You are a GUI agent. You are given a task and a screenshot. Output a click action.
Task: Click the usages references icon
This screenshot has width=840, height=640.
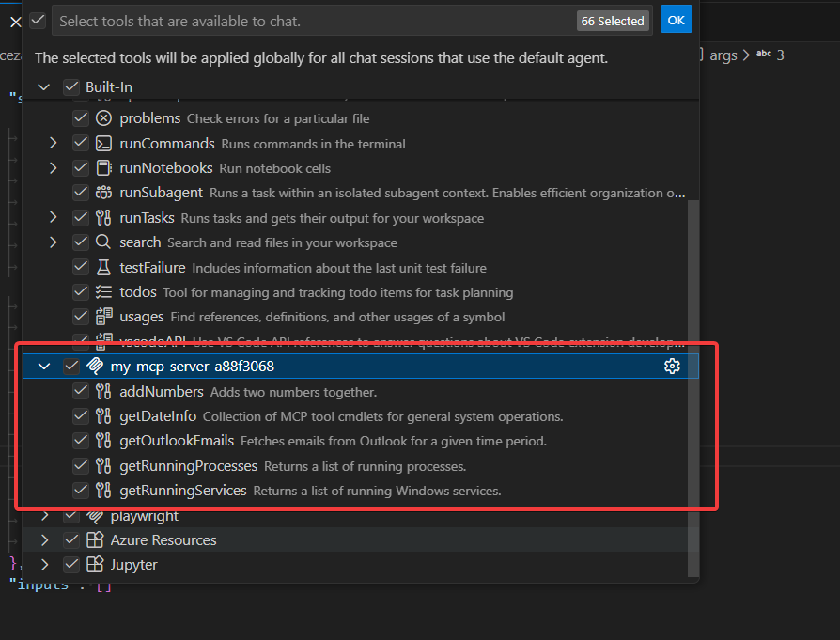click(103, 317)
